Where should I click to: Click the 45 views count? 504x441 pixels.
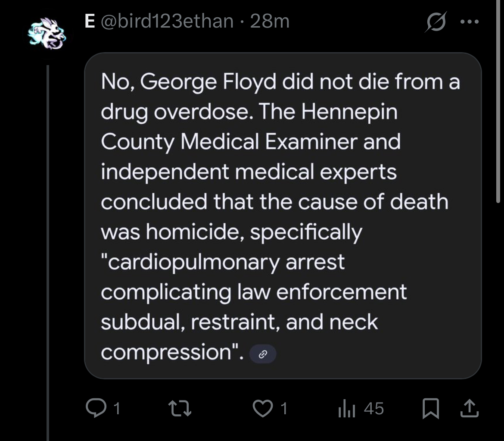374,409
